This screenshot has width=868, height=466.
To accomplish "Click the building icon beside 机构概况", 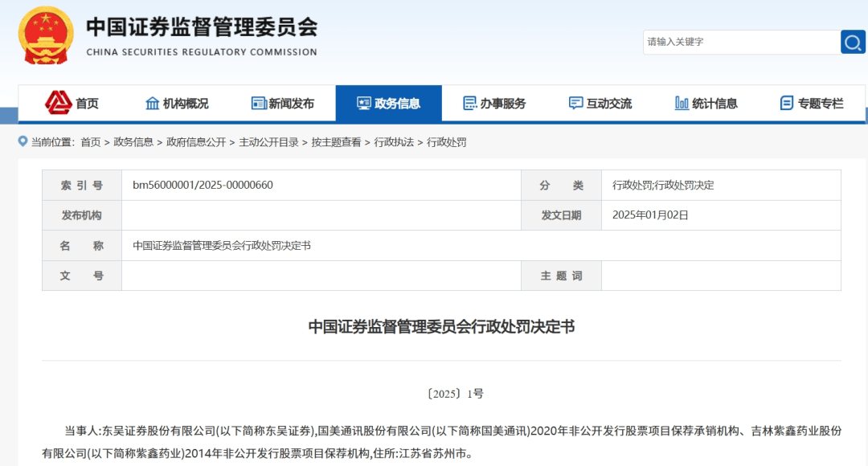I will [152, 103].
